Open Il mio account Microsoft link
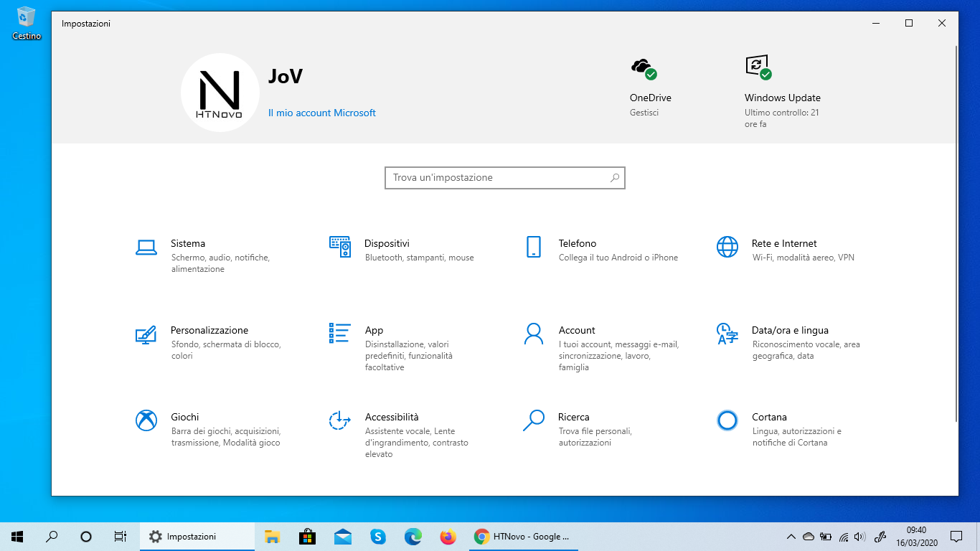Image resolution: width=980 pixels, height=551 pixels. pyautogui.click(x=322, y=113)
